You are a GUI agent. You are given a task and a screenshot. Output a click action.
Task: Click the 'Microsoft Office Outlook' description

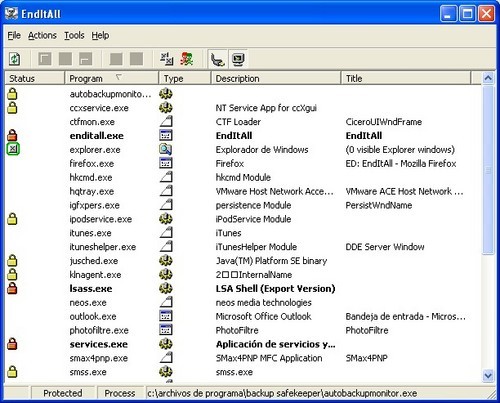pos(263,316)
